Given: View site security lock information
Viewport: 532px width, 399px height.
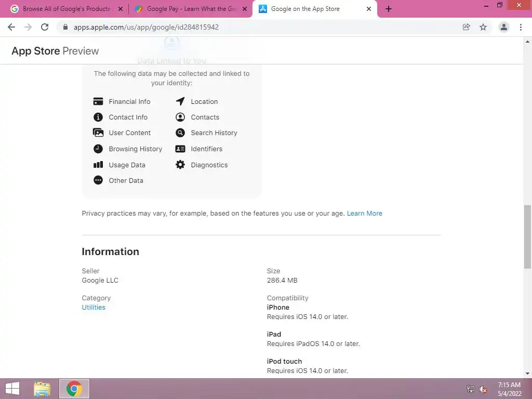Looking at the screenshot, I should coord(65,27).
